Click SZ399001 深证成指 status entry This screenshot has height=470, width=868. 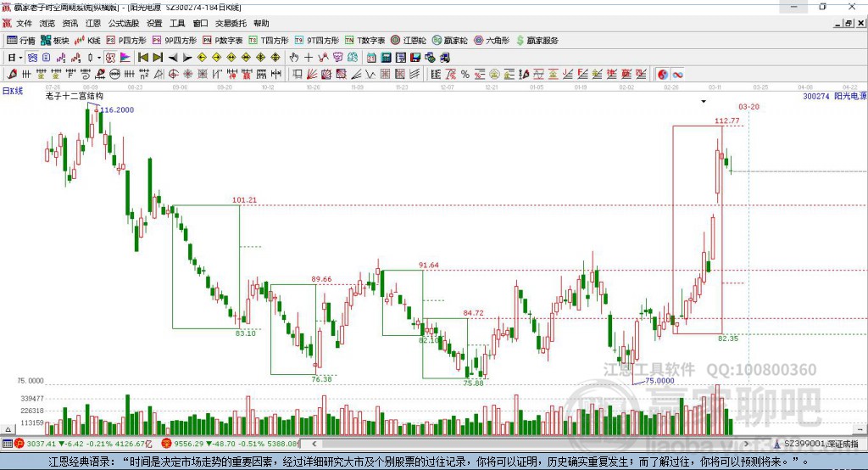pyautogui.click(x=816, y=444)
